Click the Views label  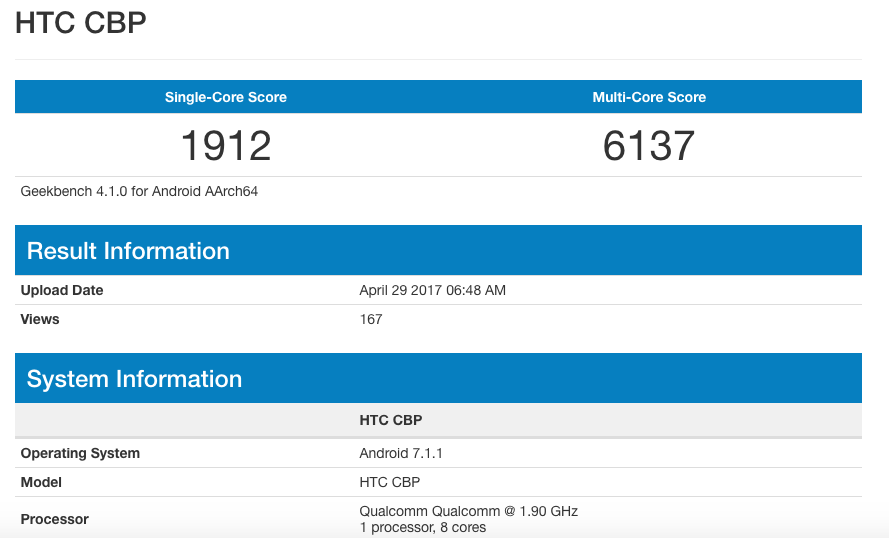coord(40,319)
